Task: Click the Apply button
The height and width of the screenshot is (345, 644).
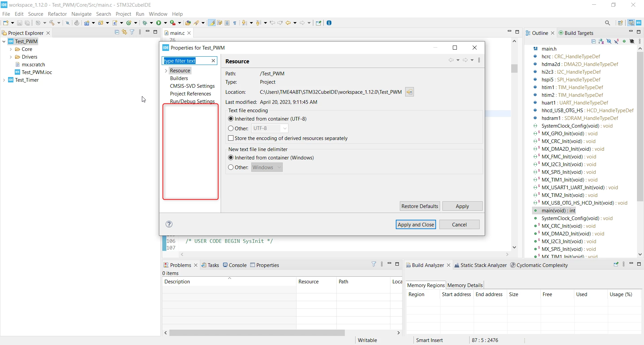Action: click(x=462, y=206)
